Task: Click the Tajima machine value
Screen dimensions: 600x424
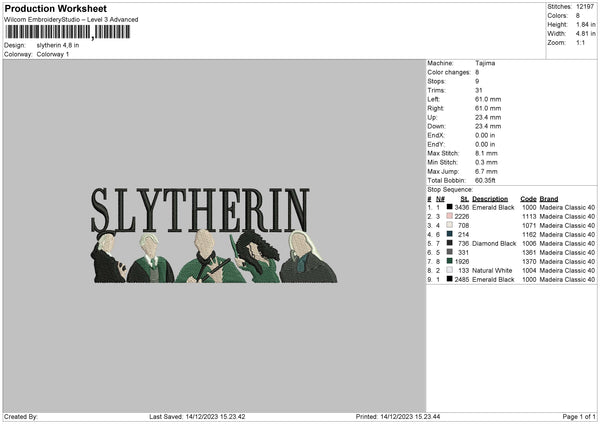Action: tap(486, 63)
